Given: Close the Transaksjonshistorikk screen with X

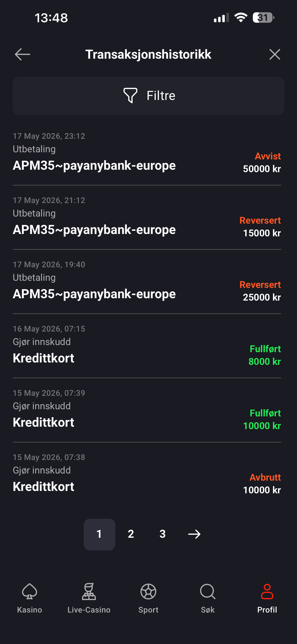Looking at the screenshot, I should (275, 54).
